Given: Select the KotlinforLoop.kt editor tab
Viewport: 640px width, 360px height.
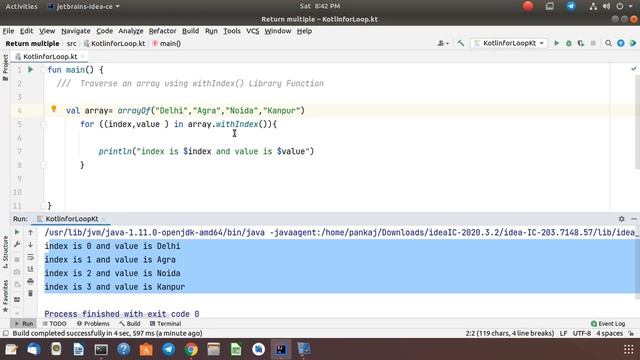Looking at the screenshot, I should 50,56.
